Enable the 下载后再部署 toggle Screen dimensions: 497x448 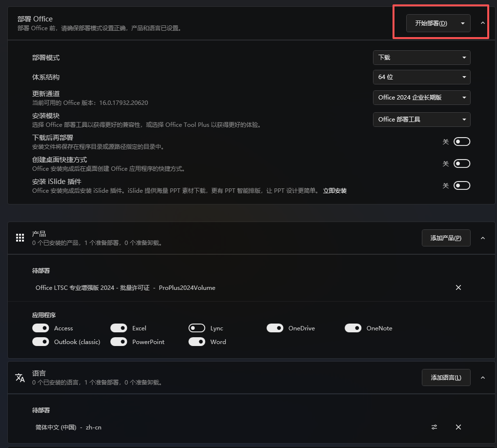click(461, 142)
